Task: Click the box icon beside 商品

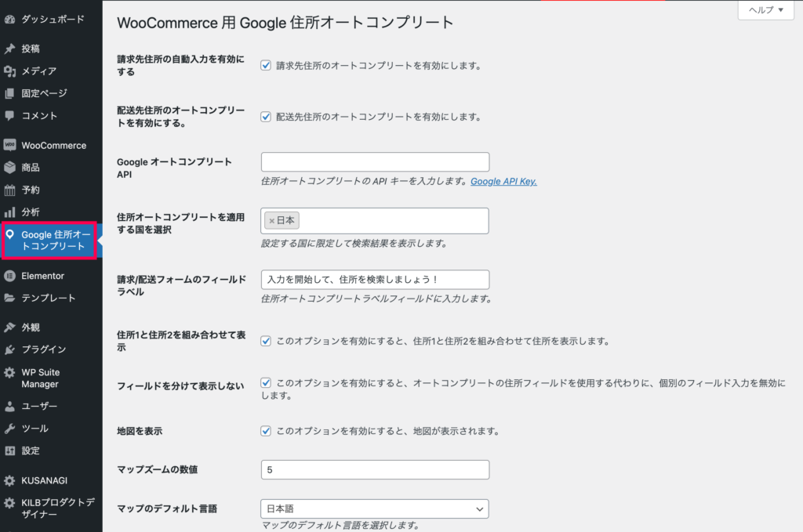Action: (x=9, y=167)
